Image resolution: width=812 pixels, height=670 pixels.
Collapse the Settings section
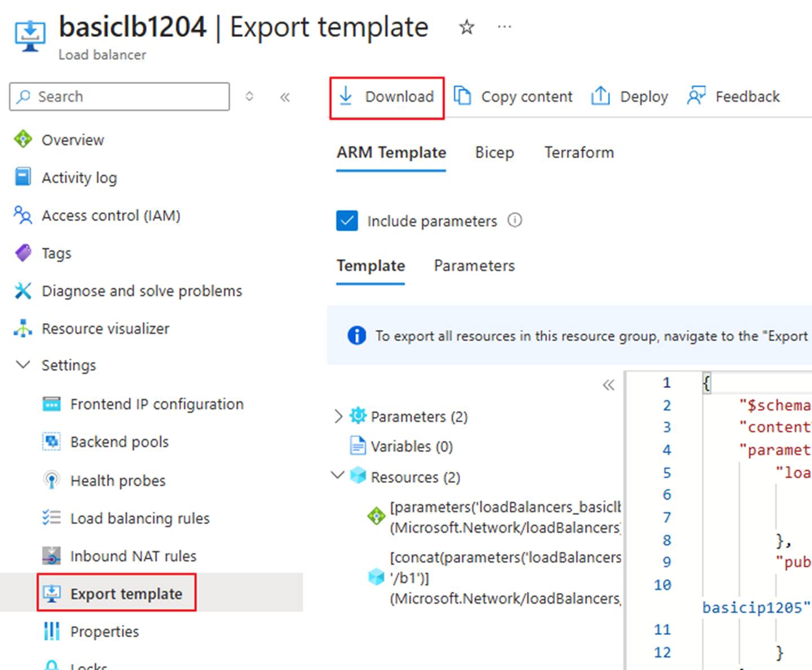tap(23, 365)
